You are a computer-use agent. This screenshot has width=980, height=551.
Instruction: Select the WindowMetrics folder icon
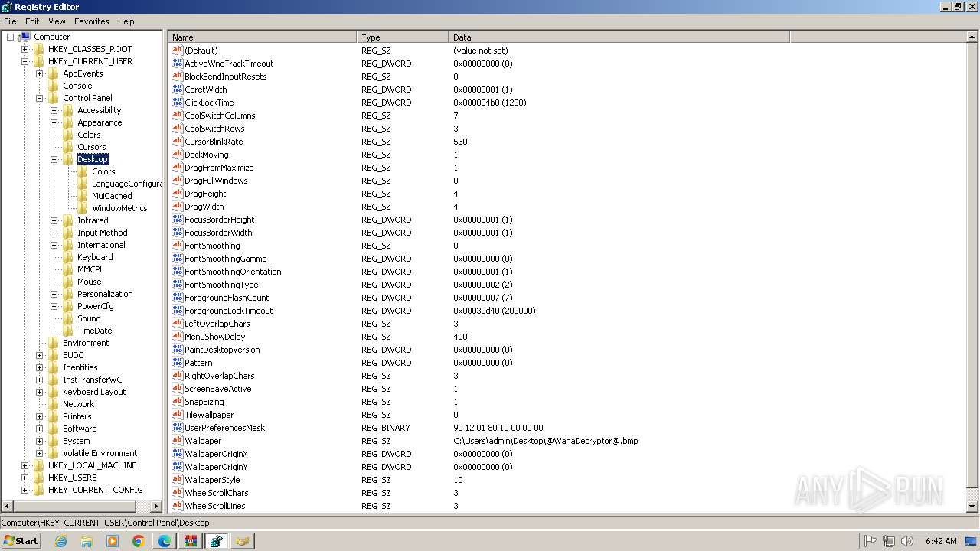click(x=83, y=208)
